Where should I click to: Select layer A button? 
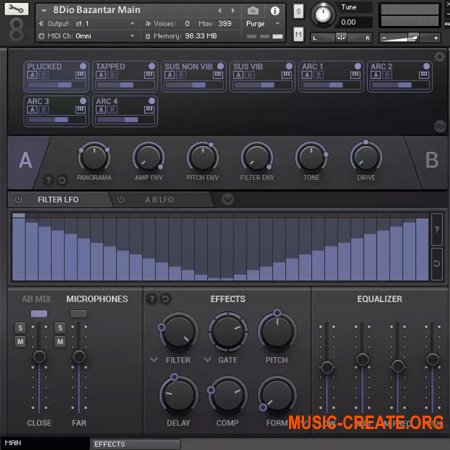[26, 160]
